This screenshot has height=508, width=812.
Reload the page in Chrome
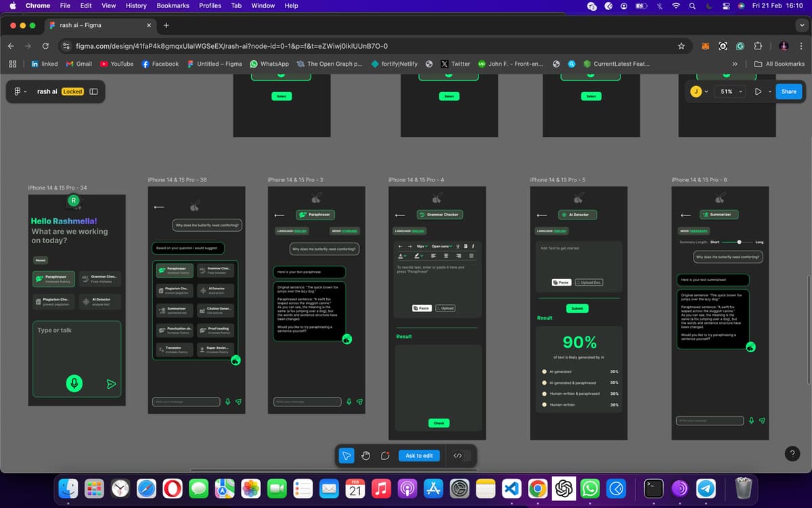45,46
